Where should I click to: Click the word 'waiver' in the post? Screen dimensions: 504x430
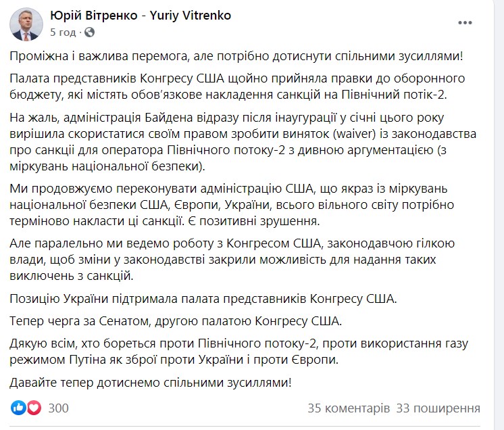tap(354, 134)
